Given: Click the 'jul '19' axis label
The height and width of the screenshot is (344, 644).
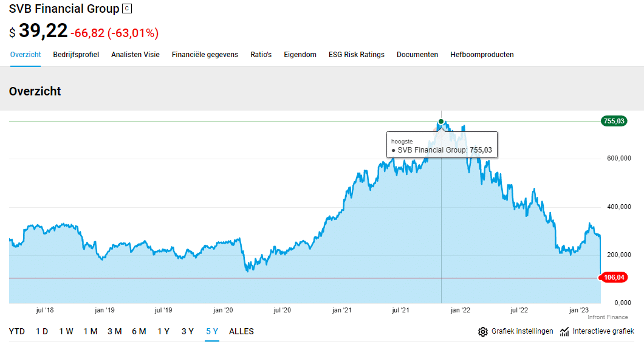Looking at the screenshot, I should pos(163,311).
